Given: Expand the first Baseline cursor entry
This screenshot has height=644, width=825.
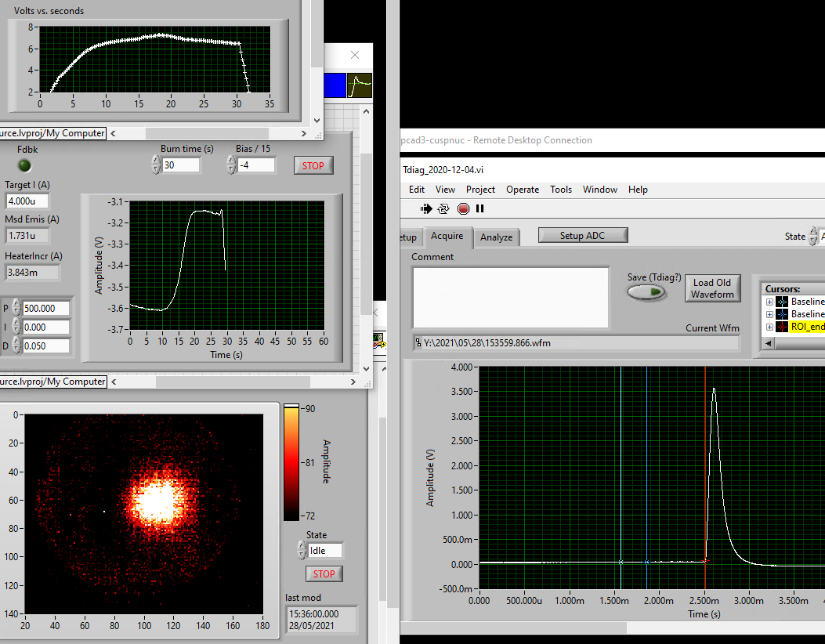Looking at the screenshot, I should tap(769, 302).
